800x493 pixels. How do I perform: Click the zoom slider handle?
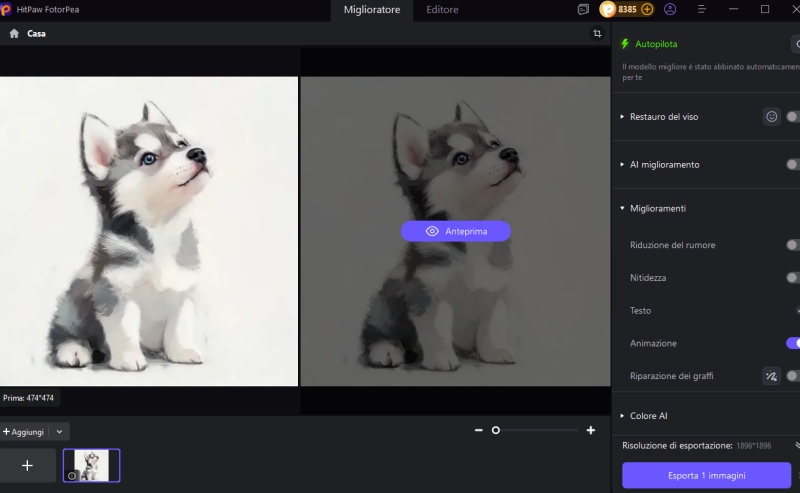[495, 430]
